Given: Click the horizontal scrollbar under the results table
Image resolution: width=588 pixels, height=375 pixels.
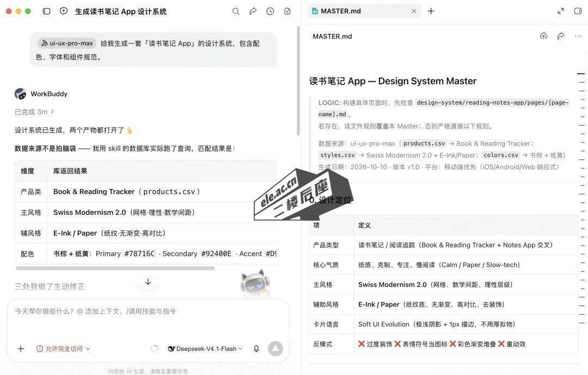Looking at the screenshot, I should point(115,268).
